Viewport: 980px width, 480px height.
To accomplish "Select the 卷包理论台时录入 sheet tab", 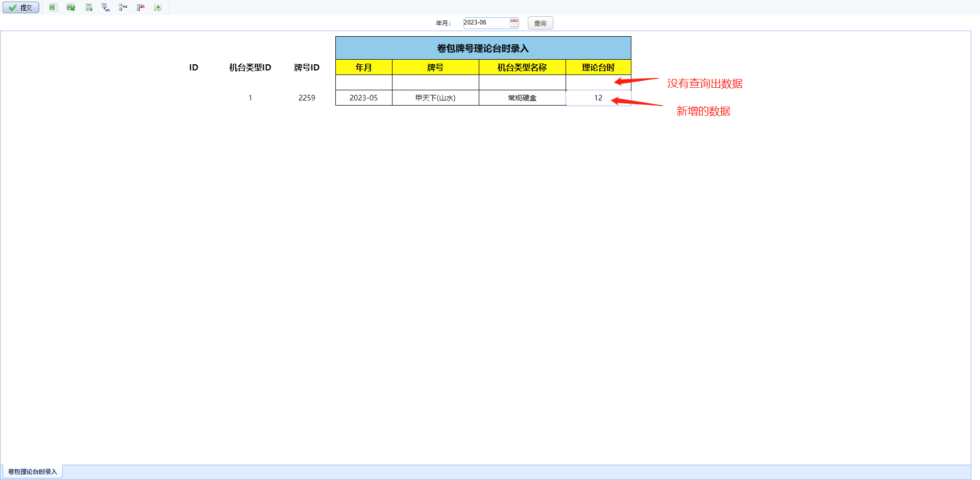I will tap(32, 472).
